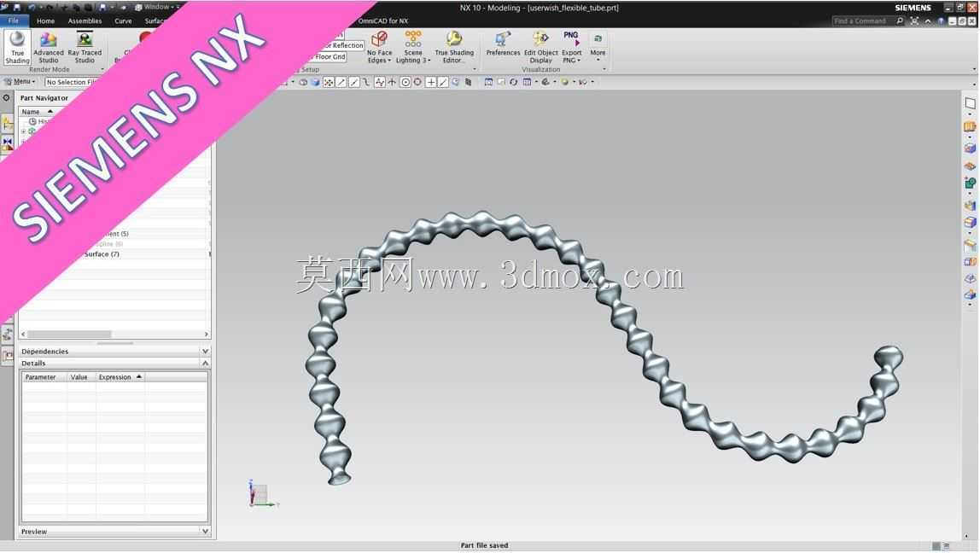
Task: Expand ribbon group options arrow at far right
Action: (974, 69)
